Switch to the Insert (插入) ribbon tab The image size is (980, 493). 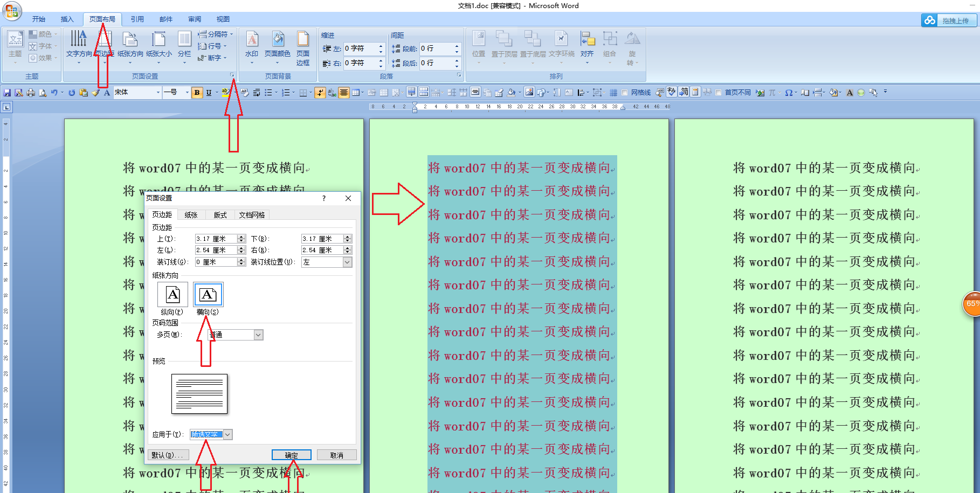coord(67,19)
